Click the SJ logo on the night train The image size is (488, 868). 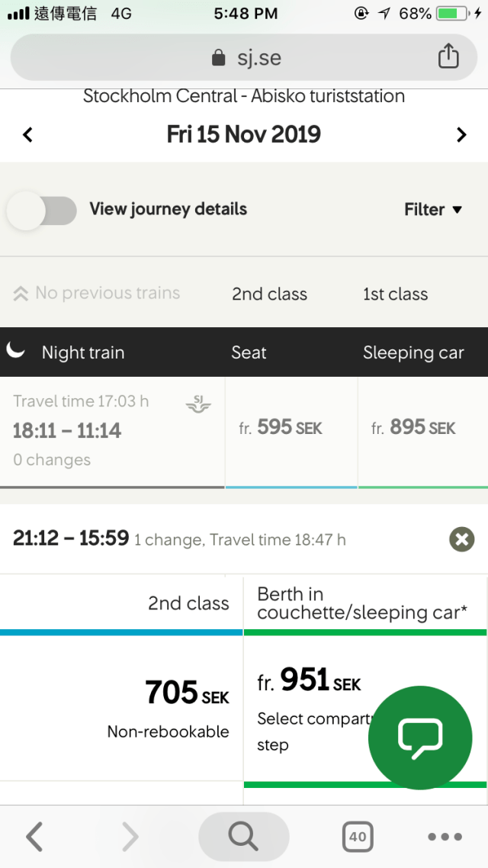[x=198, y=403]
